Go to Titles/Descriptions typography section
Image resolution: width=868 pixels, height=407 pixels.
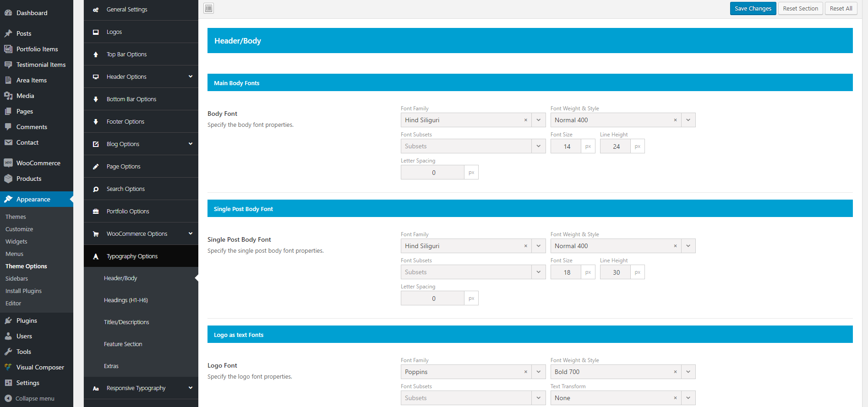click(x=126, y=322)
